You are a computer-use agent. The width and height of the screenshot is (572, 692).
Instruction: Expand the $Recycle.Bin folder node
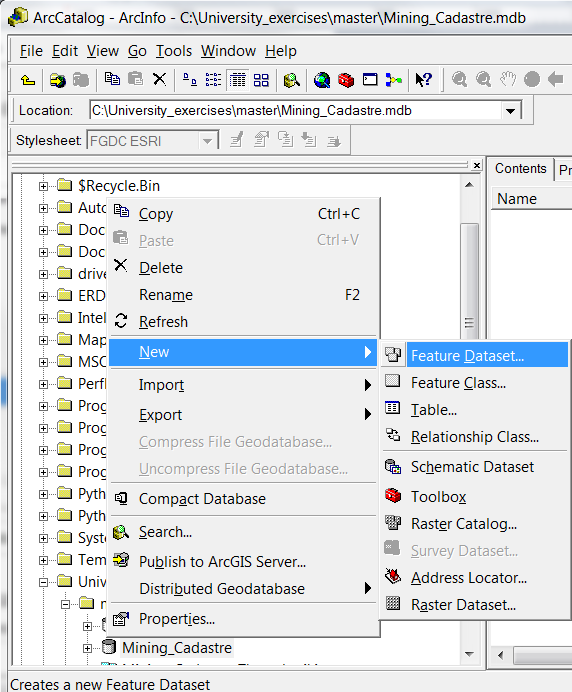click(x=43, y=186)
